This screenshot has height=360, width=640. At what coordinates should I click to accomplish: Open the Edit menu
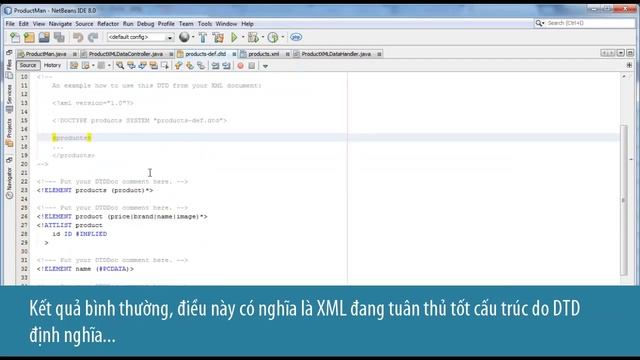(24, 24)
